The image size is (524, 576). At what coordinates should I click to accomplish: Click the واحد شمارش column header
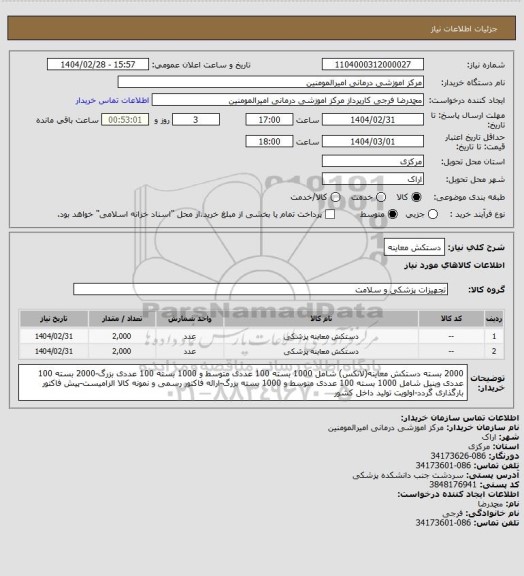click(190, 319)
